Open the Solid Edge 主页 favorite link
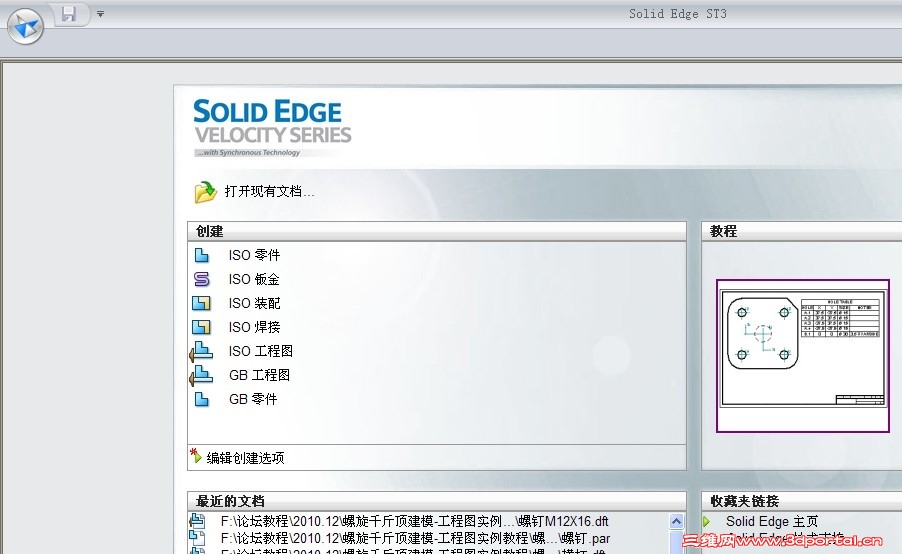This screenshot has height=554, width=902. click(772, 522)
